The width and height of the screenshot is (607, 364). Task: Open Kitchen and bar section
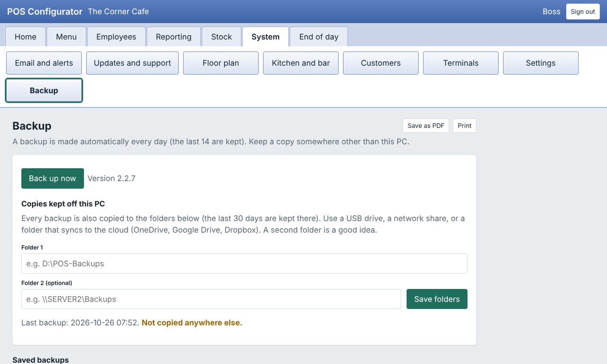(301, 63)
